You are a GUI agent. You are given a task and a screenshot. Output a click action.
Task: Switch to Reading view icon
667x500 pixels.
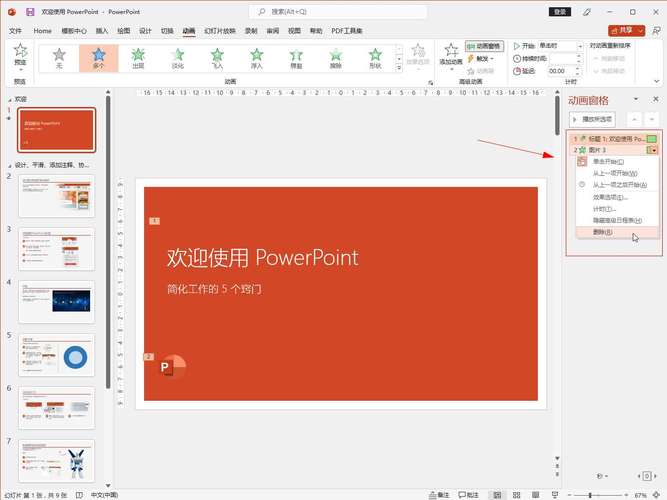536,495
